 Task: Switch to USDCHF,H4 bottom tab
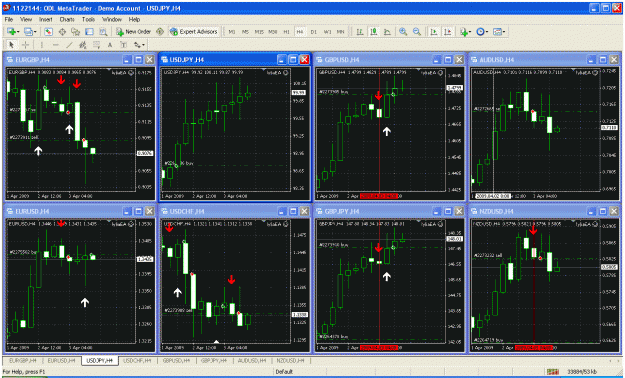(x=138, y=360)
